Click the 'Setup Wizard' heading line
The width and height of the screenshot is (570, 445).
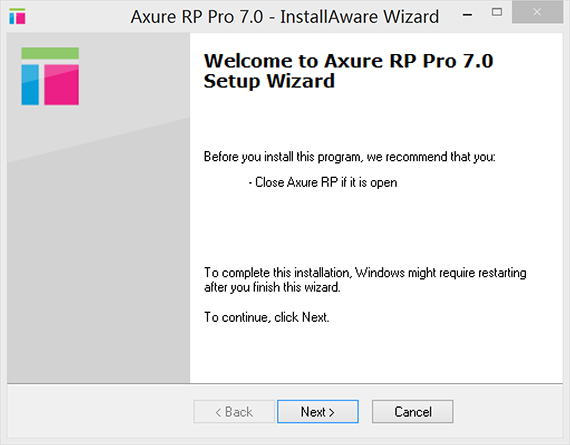(x=269, y=81)
